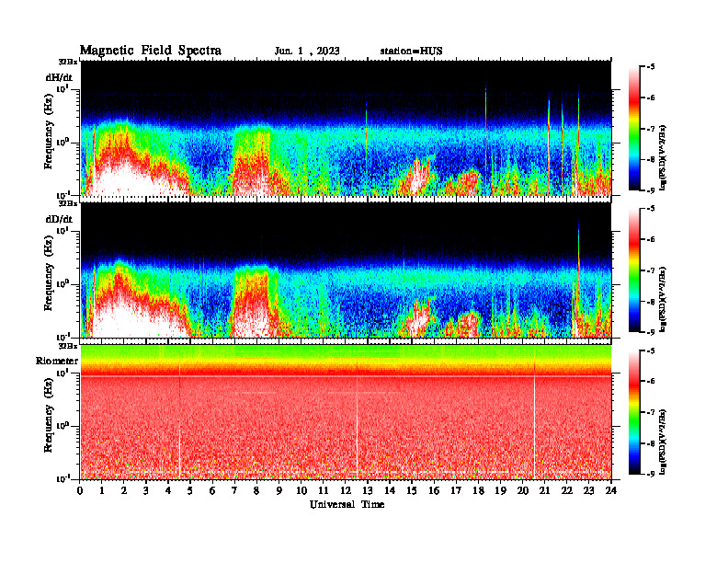Click the dH/dt spectrogram plot area
Screen dimensions: 728x563
point(346,128)
